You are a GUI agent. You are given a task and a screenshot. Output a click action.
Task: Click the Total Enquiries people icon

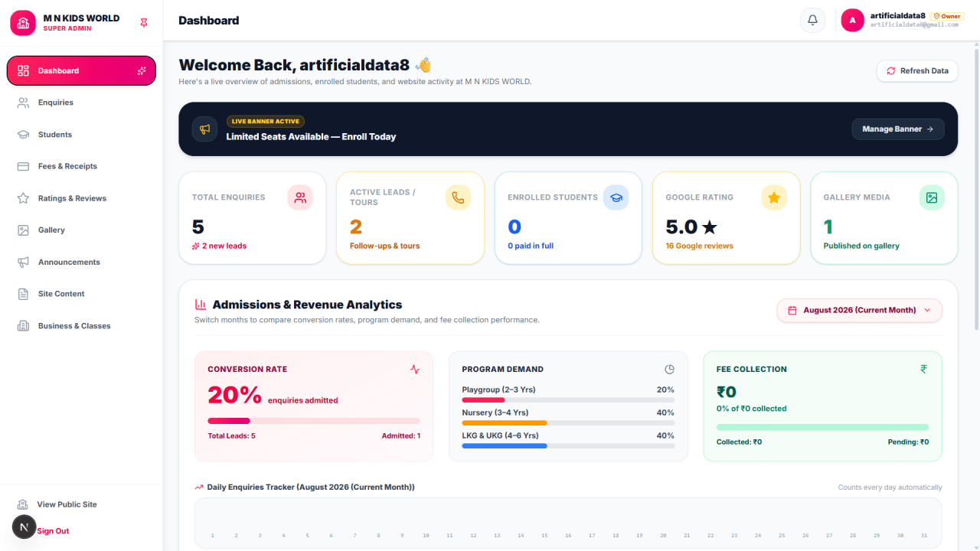coord(300,197)
